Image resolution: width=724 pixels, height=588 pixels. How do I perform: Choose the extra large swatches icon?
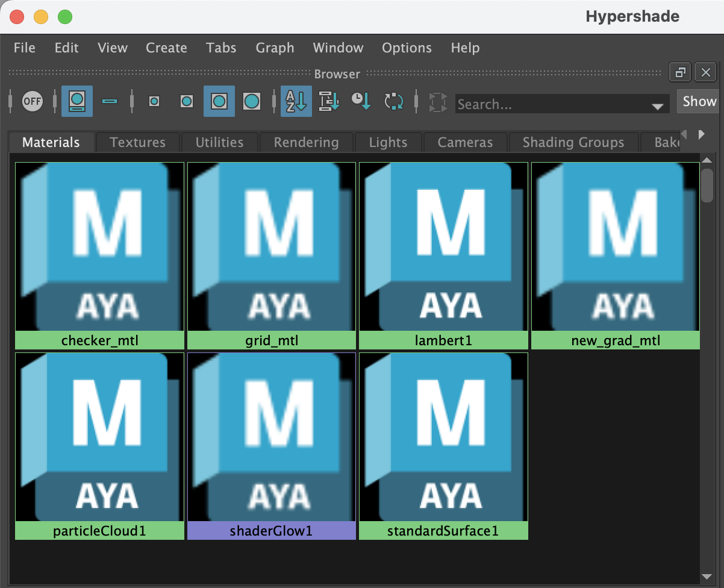252,101
